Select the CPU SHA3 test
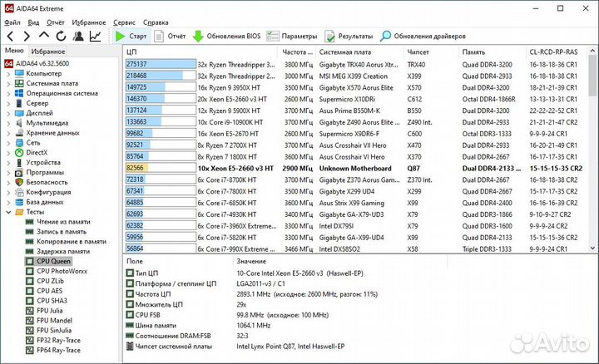Image resolution: width=599 pixels, height=364 pixels. tap(47, 301)
